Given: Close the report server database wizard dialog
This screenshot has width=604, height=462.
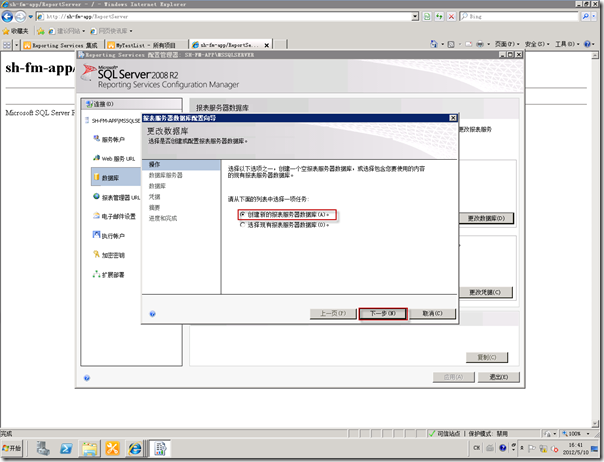Looking at the screenshot, I should [x=453, y=118].
